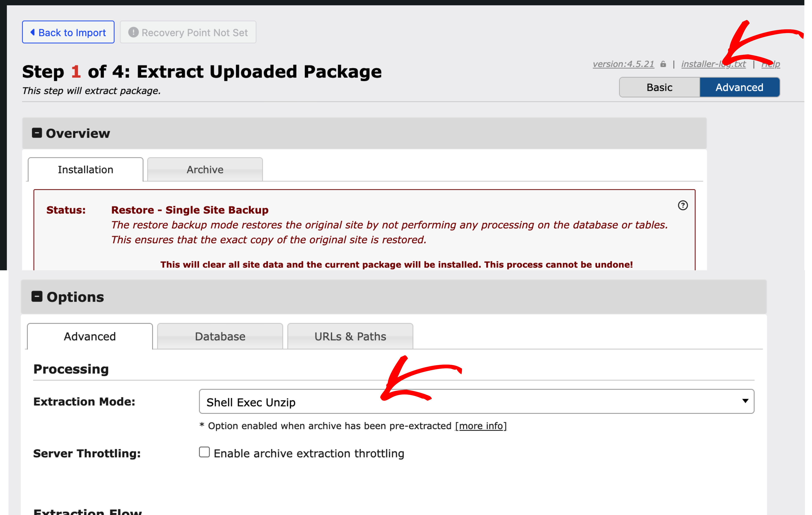Screen dimensions: 812x515
Task: Open the Extraction Mode dropdown
Action: tap(476, 401)
